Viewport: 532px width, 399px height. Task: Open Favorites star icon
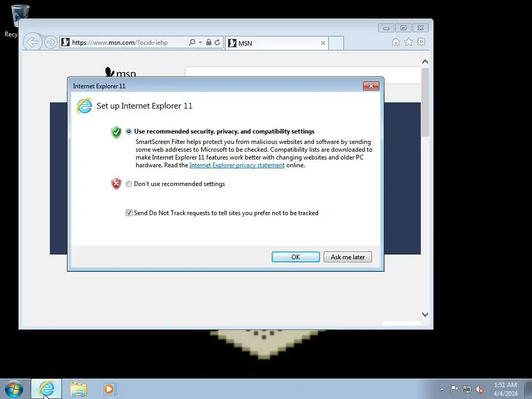408,42
